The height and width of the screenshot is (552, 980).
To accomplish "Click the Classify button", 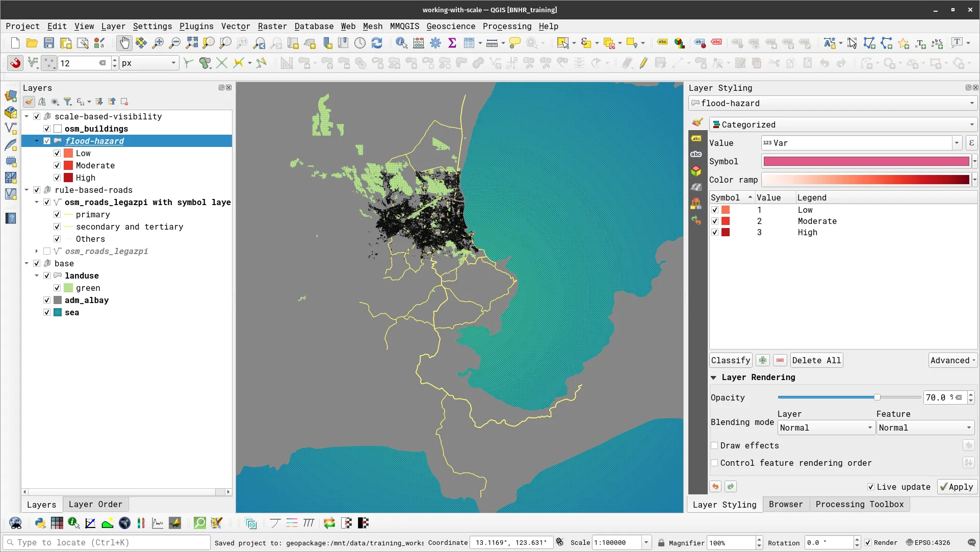I will (x=730, y=360).
